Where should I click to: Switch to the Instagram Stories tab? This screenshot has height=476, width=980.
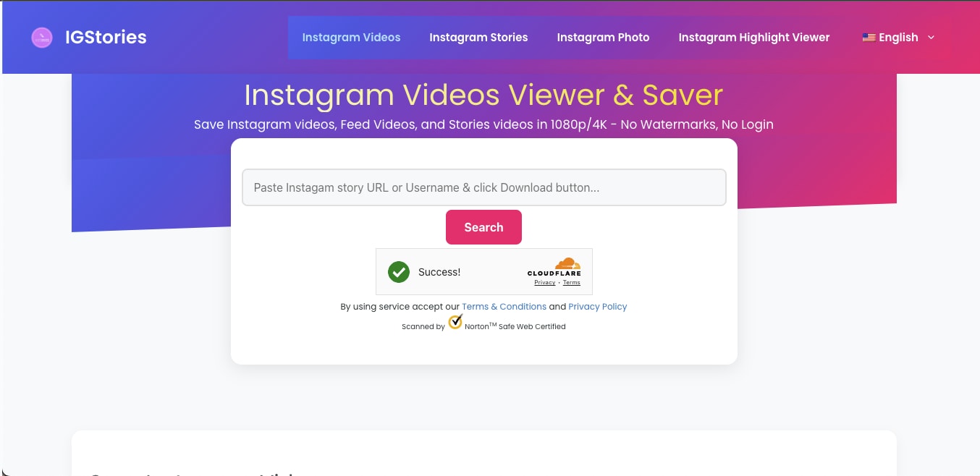coord(478,37)
